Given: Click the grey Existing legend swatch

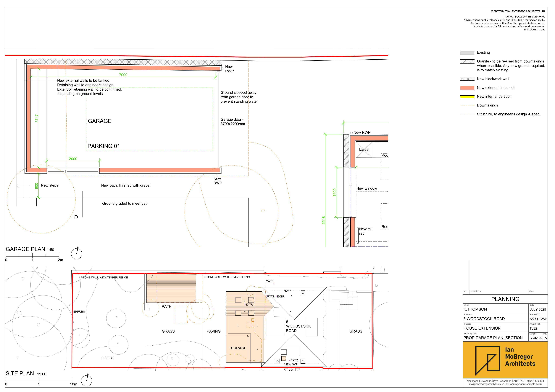Looking at the screenshot, I should coord(467,53).
